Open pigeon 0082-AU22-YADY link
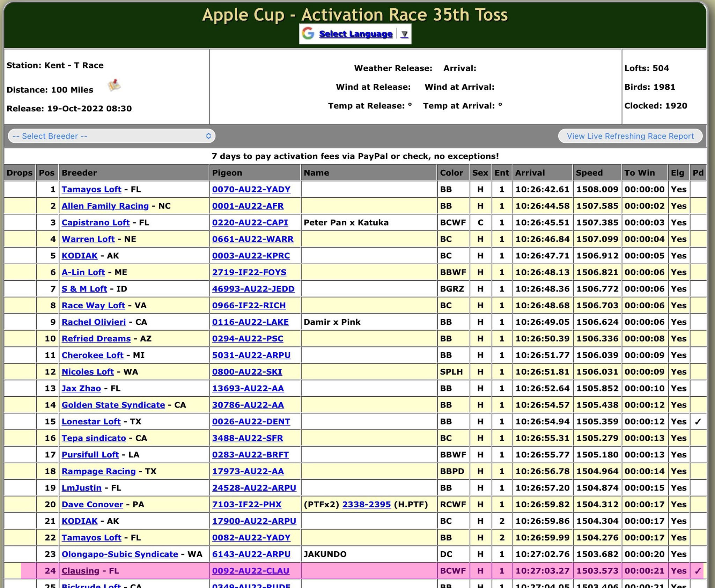Screen dimensions: 715x588 click(x=251, y=538)
